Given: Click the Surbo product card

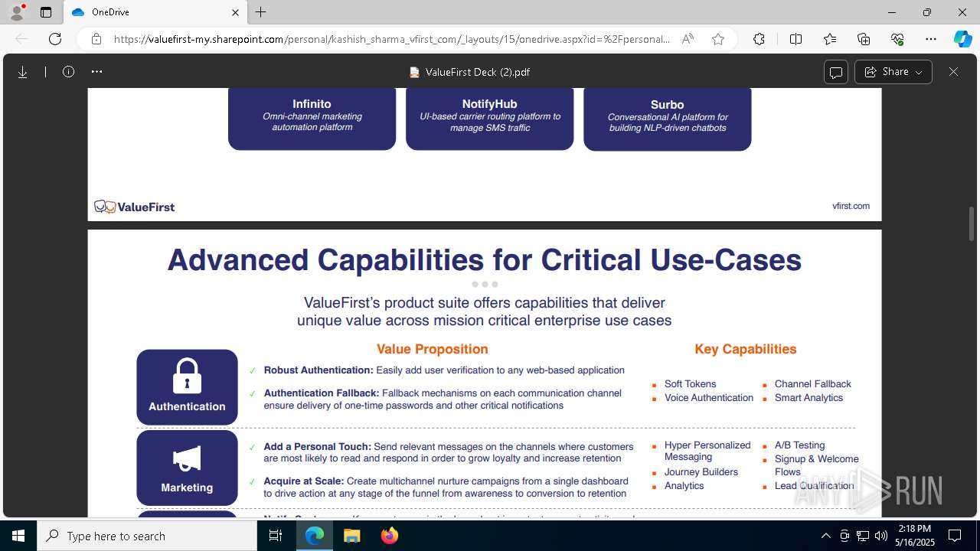Looking at the screenshot, I should click(x=667, y=118).
